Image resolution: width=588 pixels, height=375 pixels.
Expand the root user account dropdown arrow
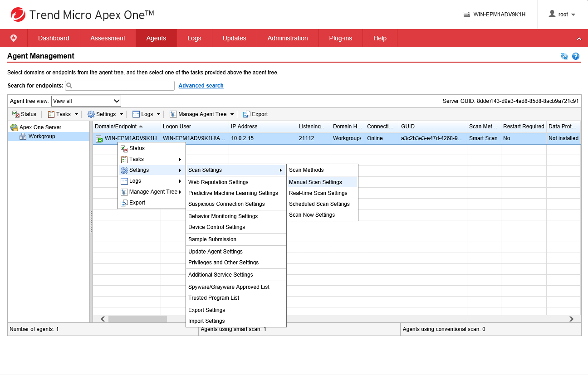(573, 15)
